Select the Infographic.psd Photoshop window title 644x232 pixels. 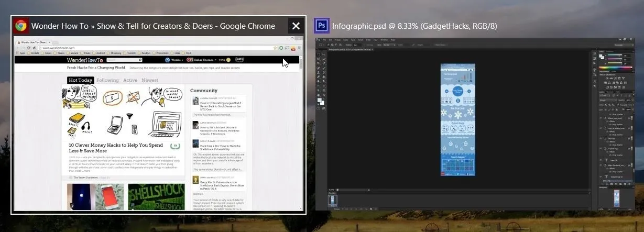pyautogui.click(x=414, y=26)
